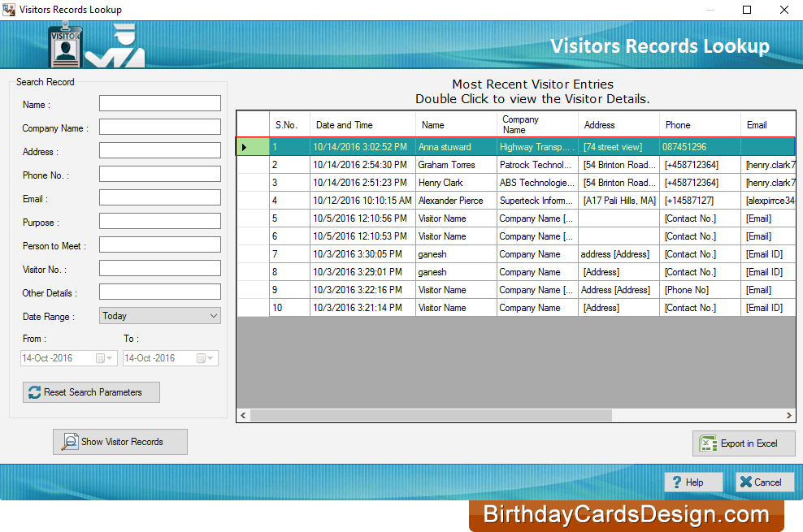The width and height of the screenshot is (803, 532).
Task: Click date cell 10/12/2016 10:10:15 AM
Action: 362,201
